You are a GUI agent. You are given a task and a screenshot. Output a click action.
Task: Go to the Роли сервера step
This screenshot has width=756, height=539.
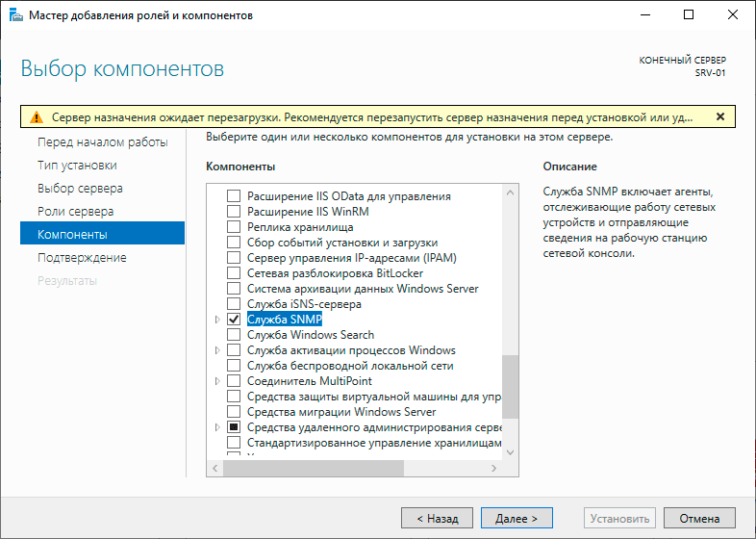click(x=75, y=211)
